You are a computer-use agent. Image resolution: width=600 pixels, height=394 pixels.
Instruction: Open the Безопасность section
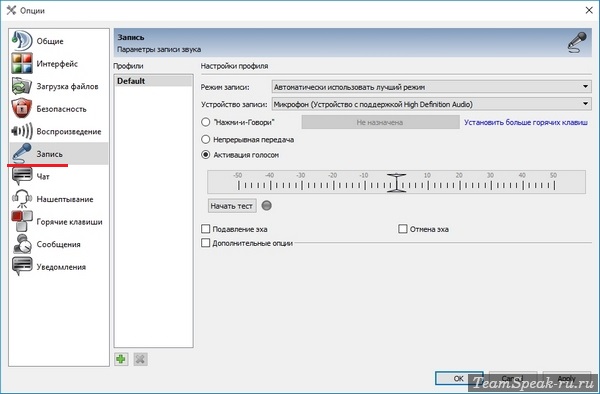point(61,109)
